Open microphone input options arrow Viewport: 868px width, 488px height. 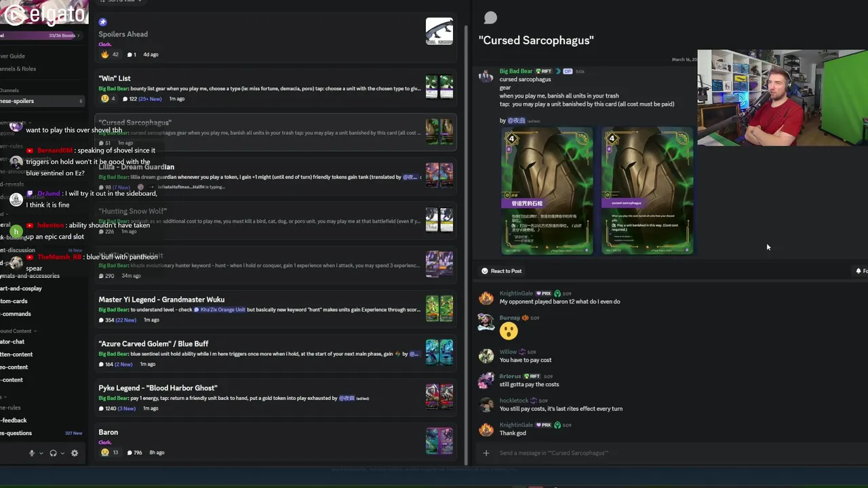pyautogui.click(x=41, y=453)
